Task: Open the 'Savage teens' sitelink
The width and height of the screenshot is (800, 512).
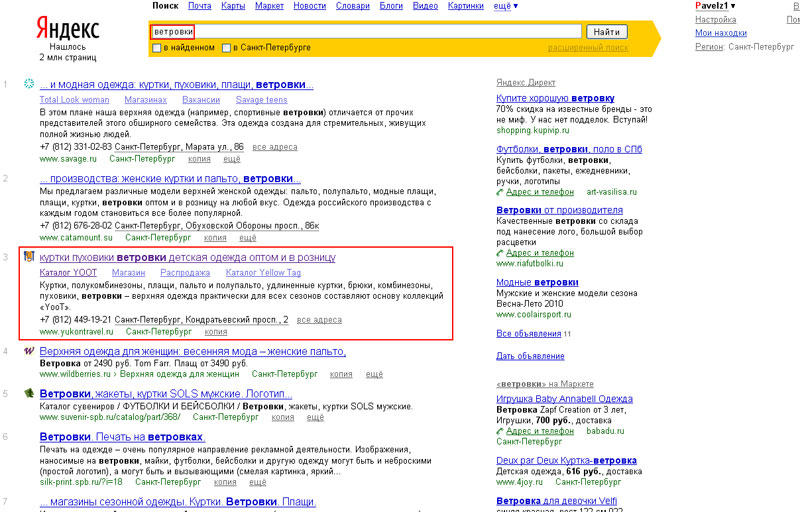Action: point(261,100)
